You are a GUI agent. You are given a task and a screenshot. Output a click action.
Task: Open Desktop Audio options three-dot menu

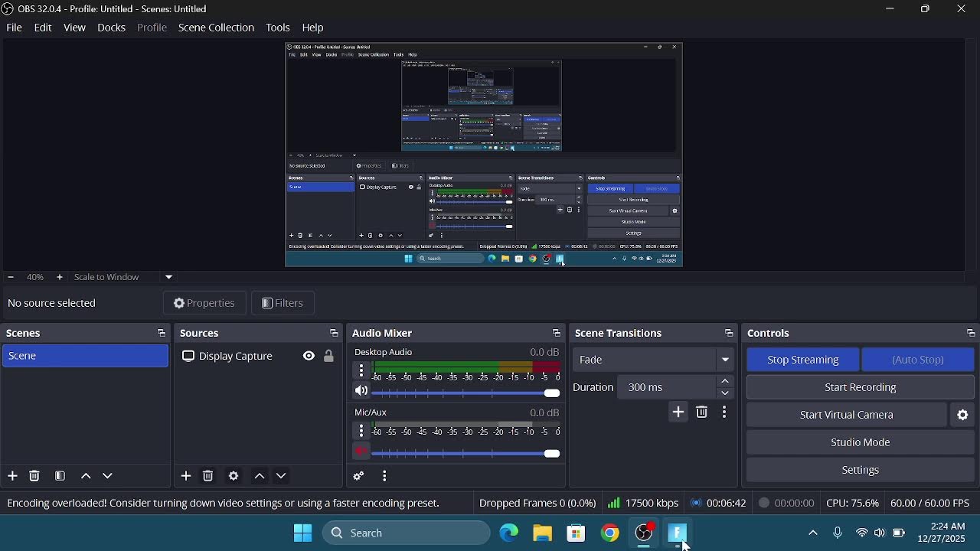point(361,371)
